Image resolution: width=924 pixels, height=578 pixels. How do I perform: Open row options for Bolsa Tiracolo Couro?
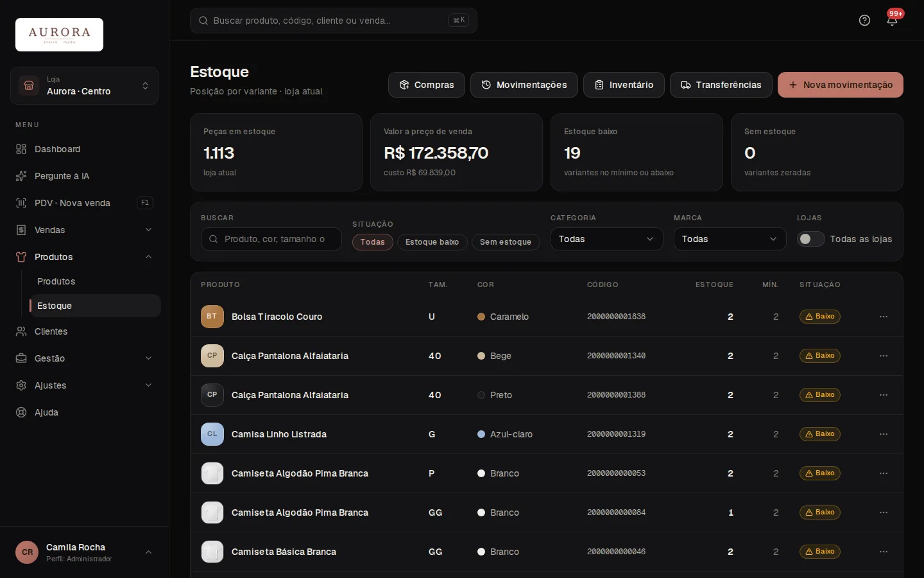point(884,317)
